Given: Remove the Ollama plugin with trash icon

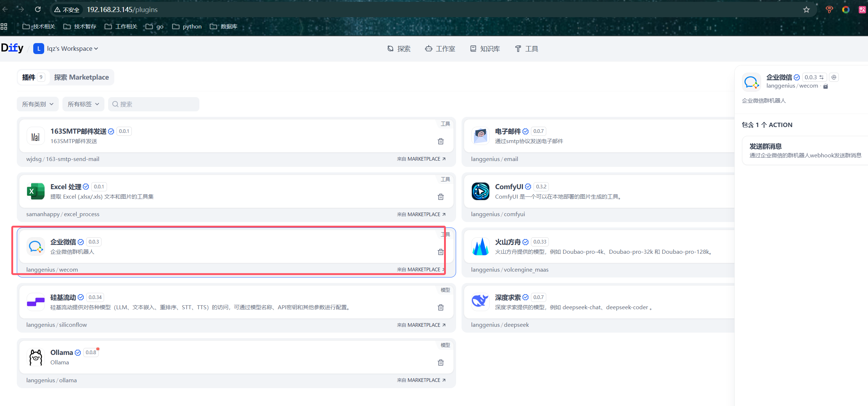Looking at the screenshot, I should click(441, 363).
